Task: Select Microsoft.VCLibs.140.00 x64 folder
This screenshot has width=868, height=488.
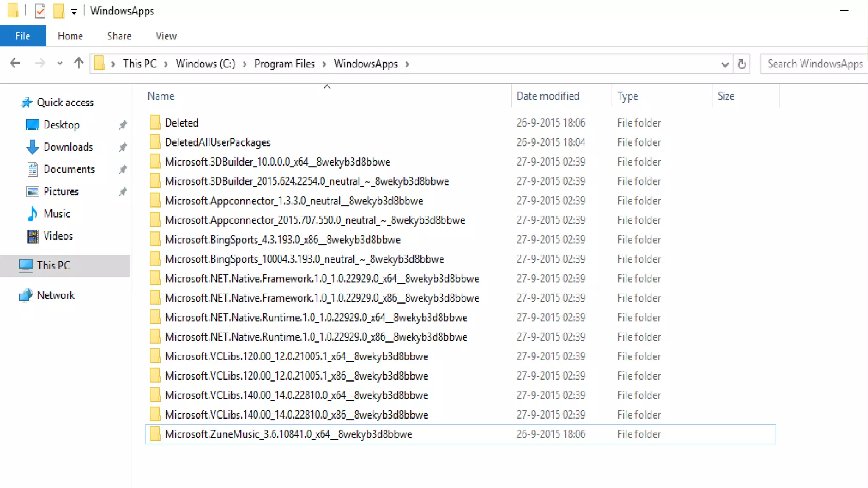Action: tap(460, 396)
